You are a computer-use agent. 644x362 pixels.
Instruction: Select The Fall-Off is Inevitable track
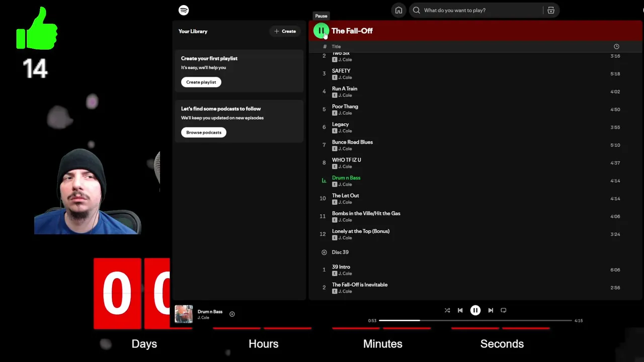[360, 285]
